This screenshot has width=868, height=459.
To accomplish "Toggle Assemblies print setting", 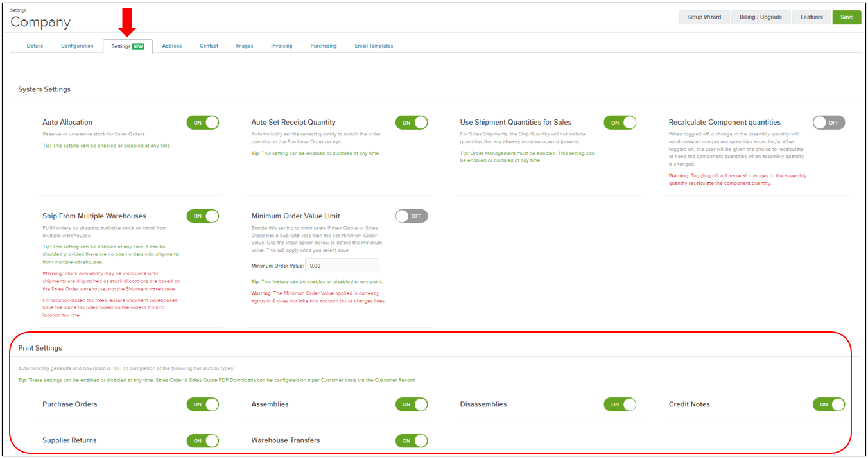I will [x=412, y=404].
